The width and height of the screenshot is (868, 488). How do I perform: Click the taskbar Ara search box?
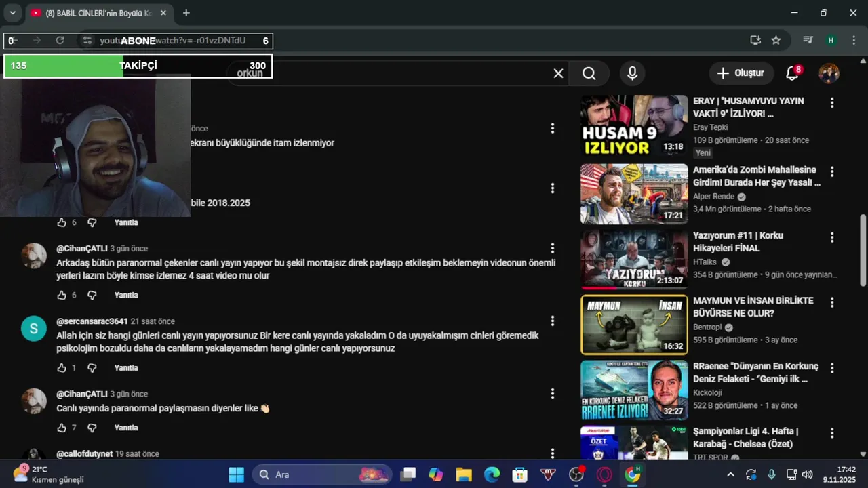click(322, 474)
